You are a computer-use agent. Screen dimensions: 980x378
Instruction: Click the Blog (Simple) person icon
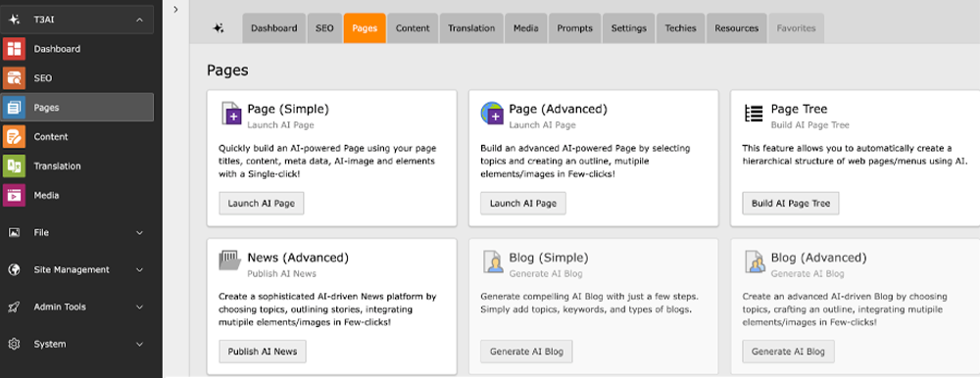(x=493, y=261)
